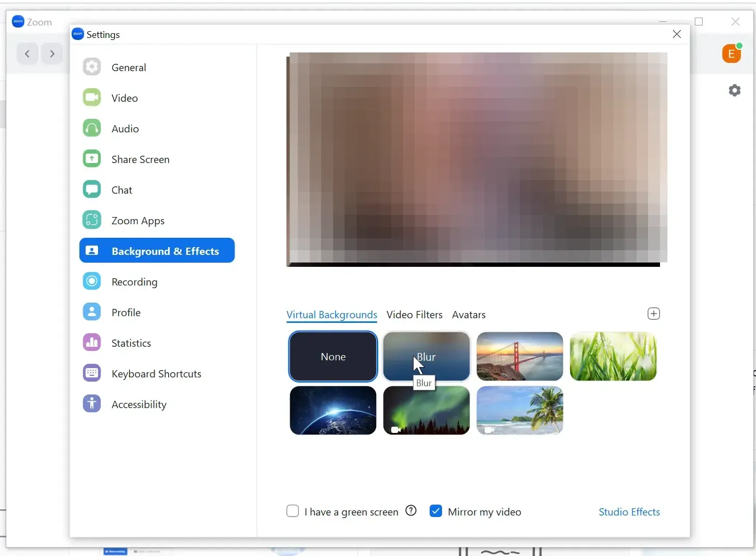Image resolution: width=756 pixels, height=556 pixels.
Task: Click the Share Screen icon
Action: [x=92, y=159]
